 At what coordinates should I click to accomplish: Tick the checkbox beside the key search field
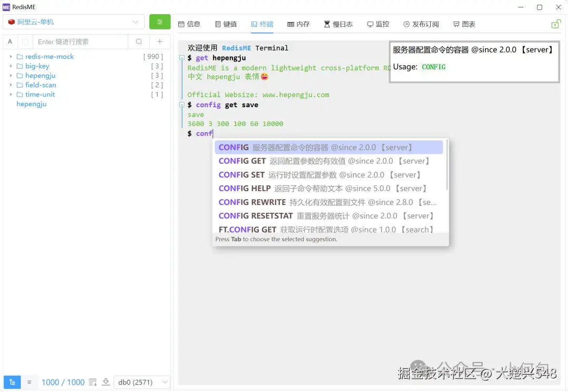pyautogui.click(x=25, y=42)
